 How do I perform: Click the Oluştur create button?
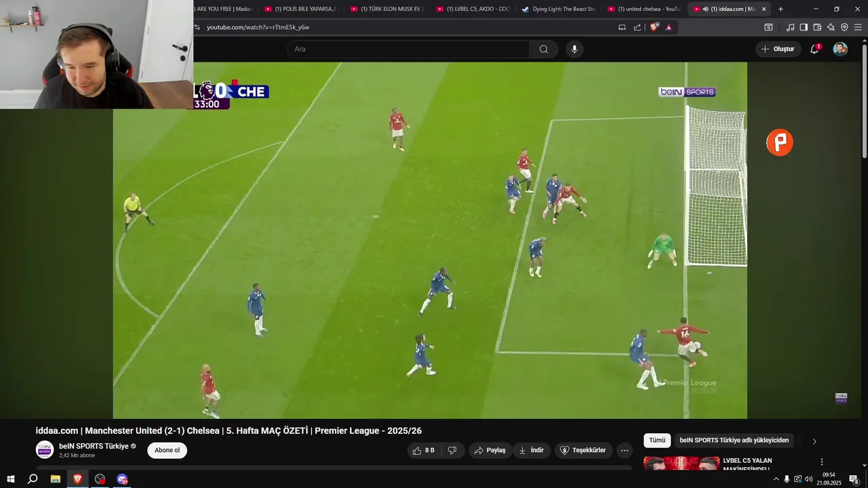777,49
